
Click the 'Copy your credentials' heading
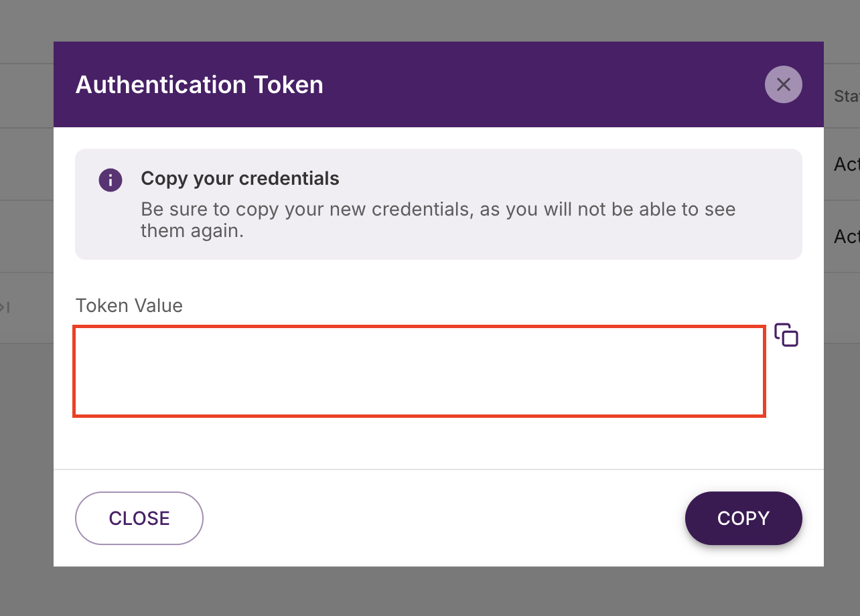point(240,178)
